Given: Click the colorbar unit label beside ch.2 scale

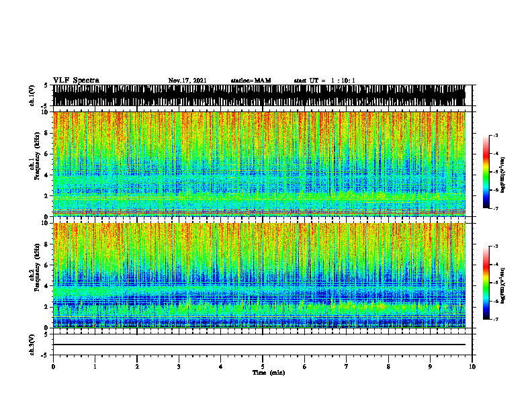Looking at the screenshot, I should [503, 285].
